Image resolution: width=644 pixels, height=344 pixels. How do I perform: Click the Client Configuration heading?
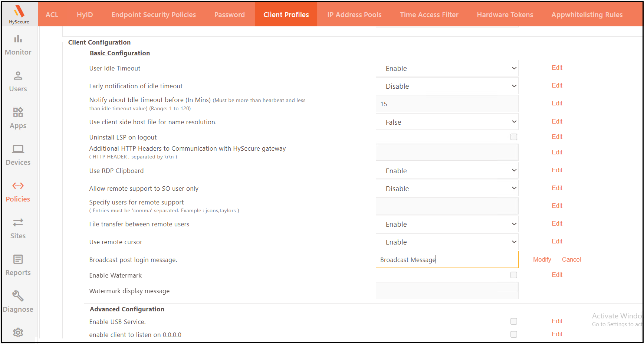99,42
